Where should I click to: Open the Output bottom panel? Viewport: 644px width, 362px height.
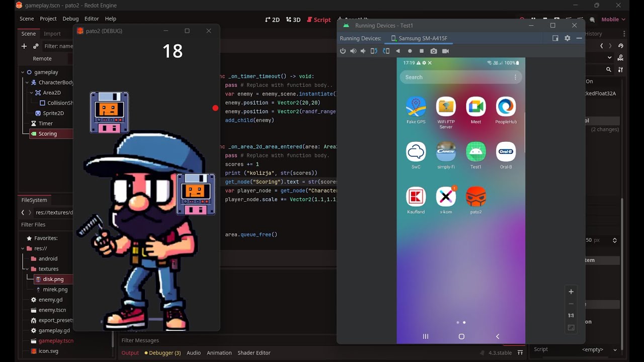coord(130,353)
